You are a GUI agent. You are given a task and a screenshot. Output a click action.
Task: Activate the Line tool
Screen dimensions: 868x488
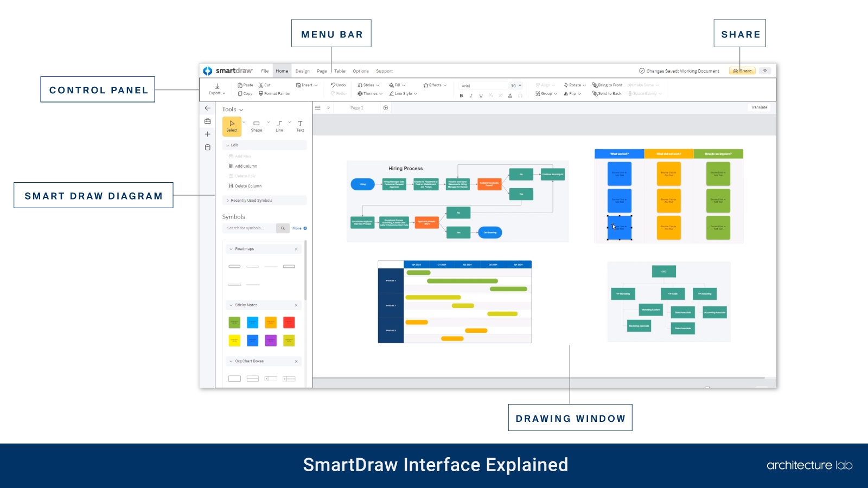(x=279, y=125)
